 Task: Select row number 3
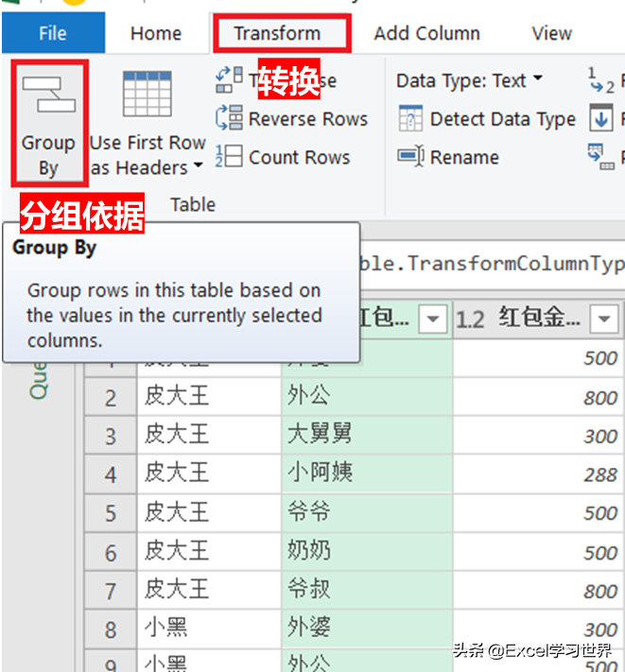111,436
